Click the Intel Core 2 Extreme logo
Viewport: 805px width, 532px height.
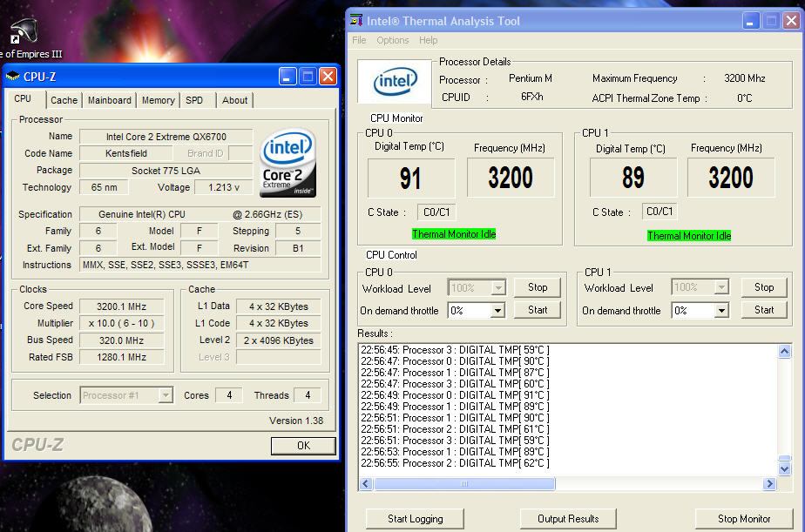point(288,163)
